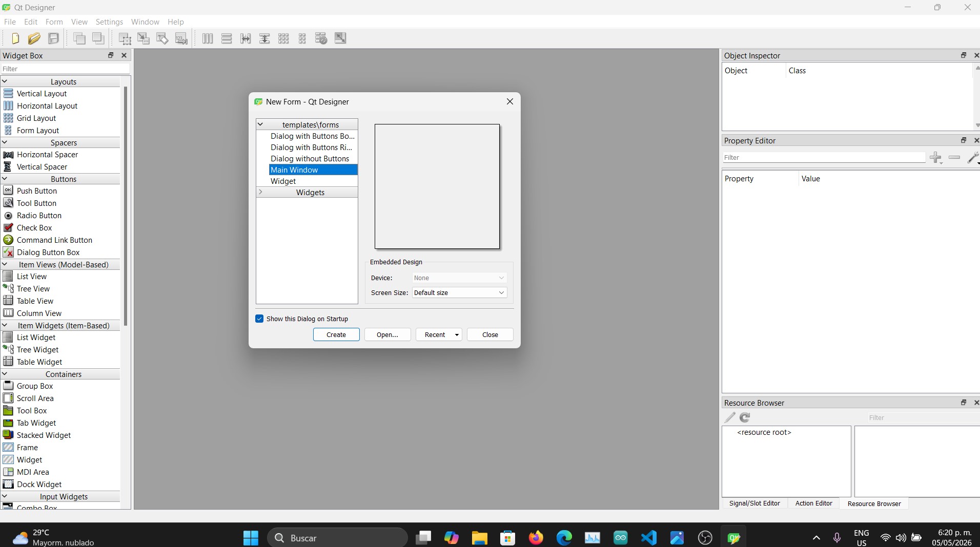The width and height of the screenshot is (980, 547).
Task: Click Resource Browser edit pencil icon
Action: tap(730, 418)
